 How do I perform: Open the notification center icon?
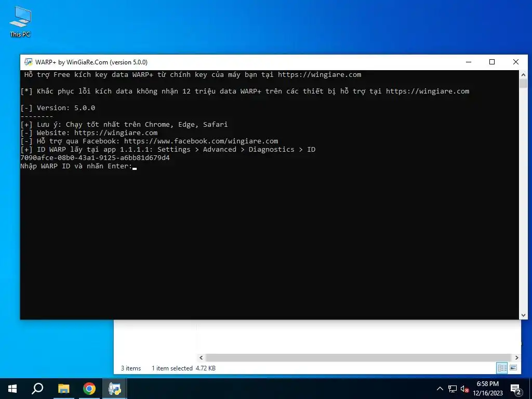(516, 389)
